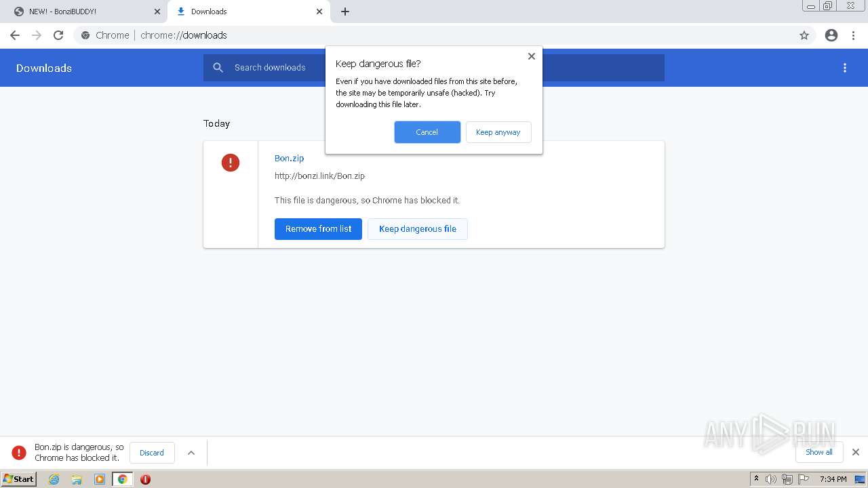The width and height of the screenshot is (868, 488).
Task: Click the Downloads page heading
Action: (44, 68)
